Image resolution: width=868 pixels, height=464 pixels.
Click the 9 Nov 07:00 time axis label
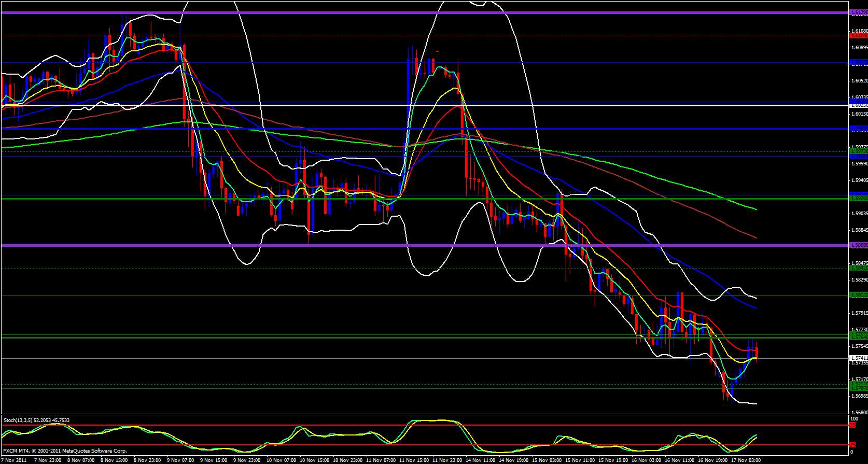coord(181,460)
